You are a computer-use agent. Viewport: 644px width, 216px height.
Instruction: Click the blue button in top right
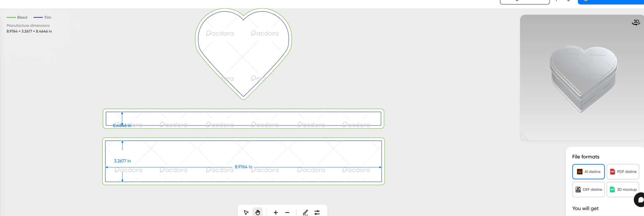point(610,2)
